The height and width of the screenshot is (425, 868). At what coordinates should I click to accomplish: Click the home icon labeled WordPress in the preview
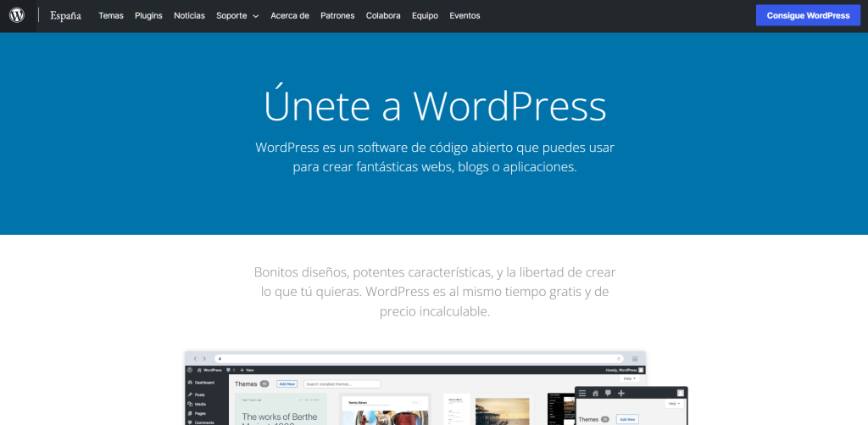210,370
